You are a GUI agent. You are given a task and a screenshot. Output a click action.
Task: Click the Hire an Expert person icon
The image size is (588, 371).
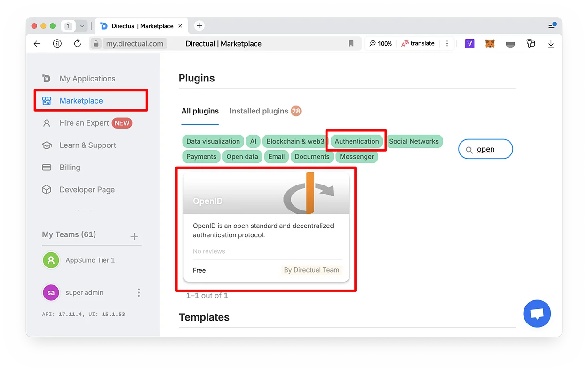pyautogui.click(x=47, y=123)
